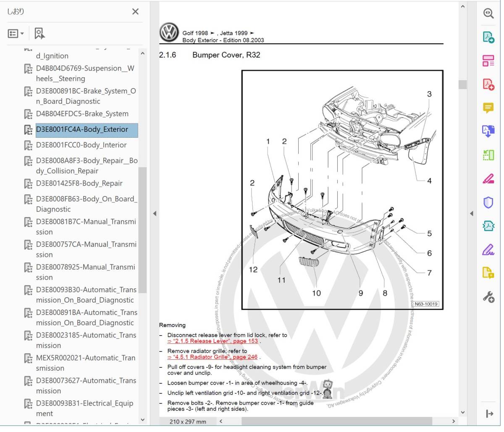Open the blue Combine Files tool

click(x=488, y=131)
